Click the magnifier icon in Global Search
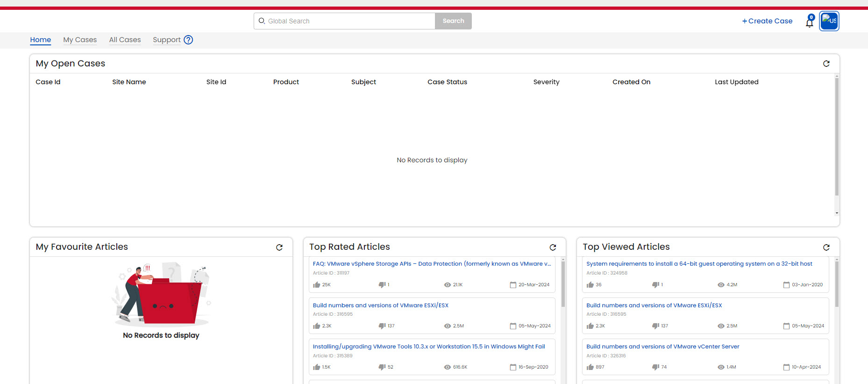The width and height of the screenshot is (868, 384). coord(262,21)
